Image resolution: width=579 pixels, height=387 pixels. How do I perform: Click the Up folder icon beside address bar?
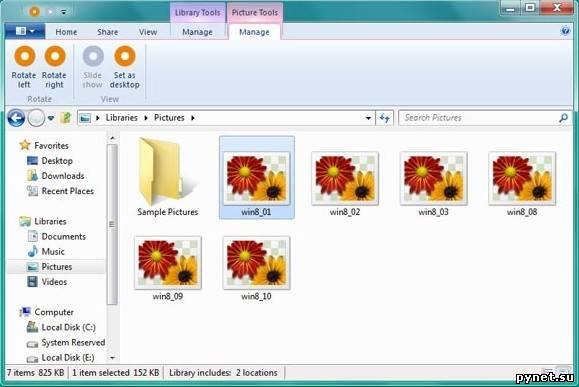tap(66, 118)
